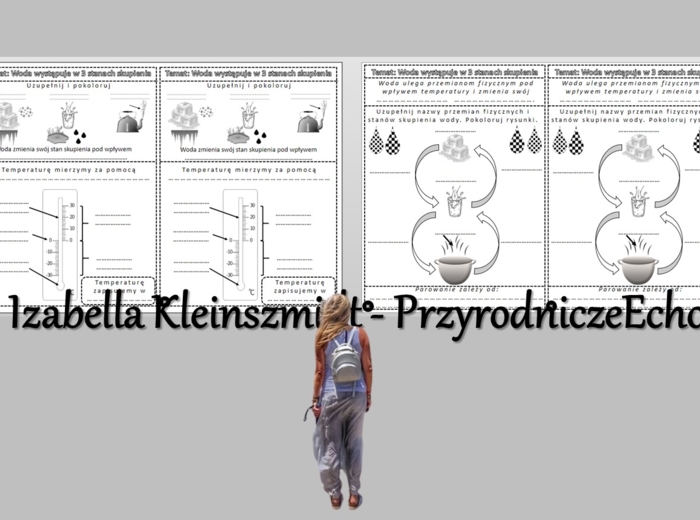The height and width of the screenshot is (520, 700).
Task: Select "Uzupełnij nazwy przemian fizycznych i" on third worksheet
Action: [453, 112]
